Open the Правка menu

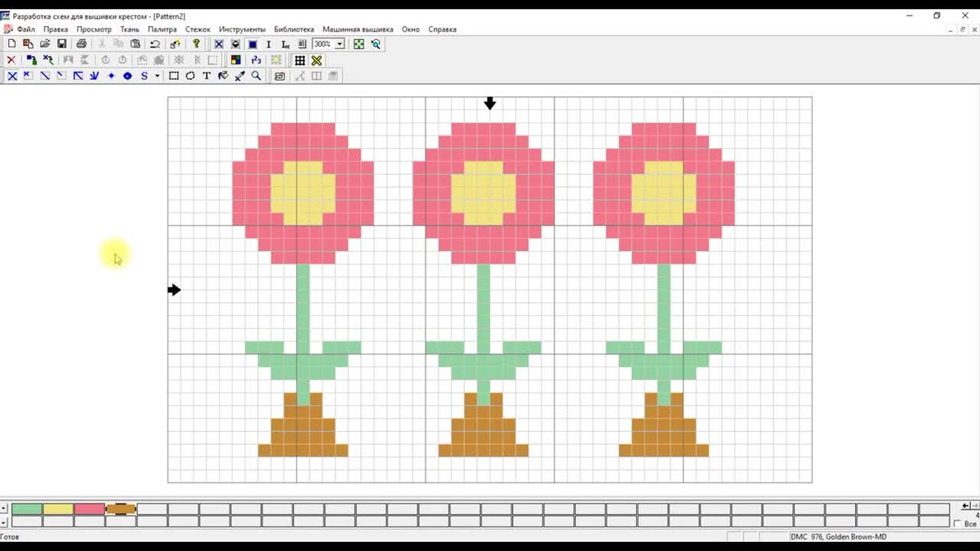(56, 29)
